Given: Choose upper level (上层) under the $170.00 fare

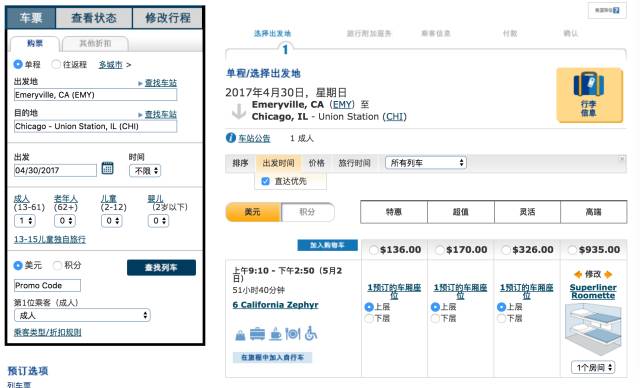Looking at the screenshot, I should tap(435, 307).
